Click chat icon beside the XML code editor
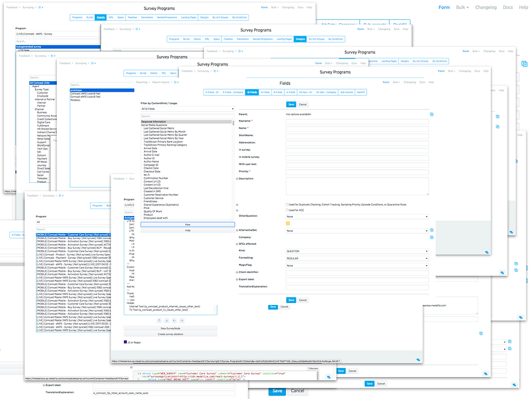 (329, 377)
